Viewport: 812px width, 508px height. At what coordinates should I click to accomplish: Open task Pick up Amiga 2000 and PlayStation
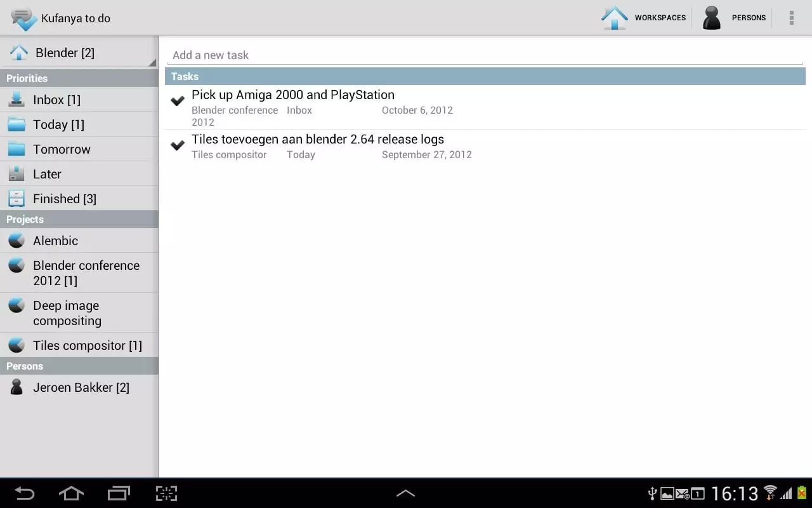coord(293,95)
